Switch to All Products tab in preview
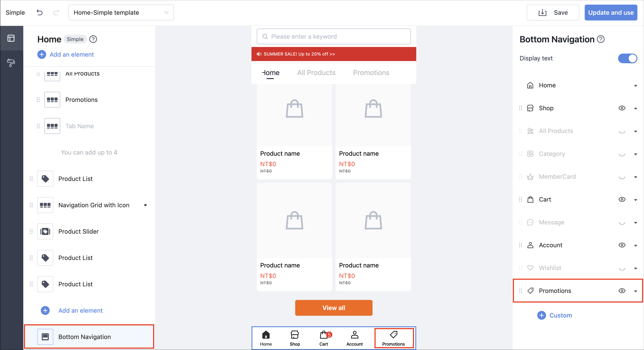This screenshot has height=350, width=644. click(x=316, y=73)
